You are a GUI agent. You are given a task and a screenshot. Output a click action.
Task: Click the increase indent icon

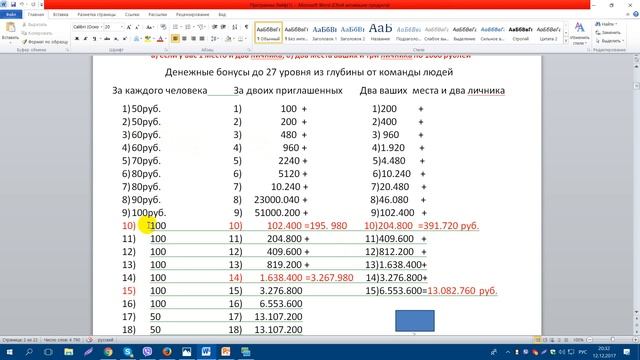[x=223, y=27]
